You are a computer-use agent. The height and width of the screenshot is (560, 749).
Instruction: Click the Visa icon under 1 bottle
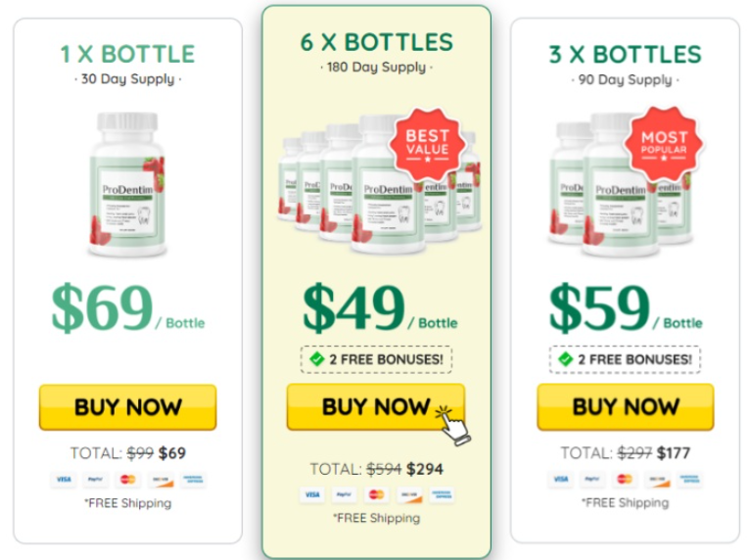coord(64,480)
